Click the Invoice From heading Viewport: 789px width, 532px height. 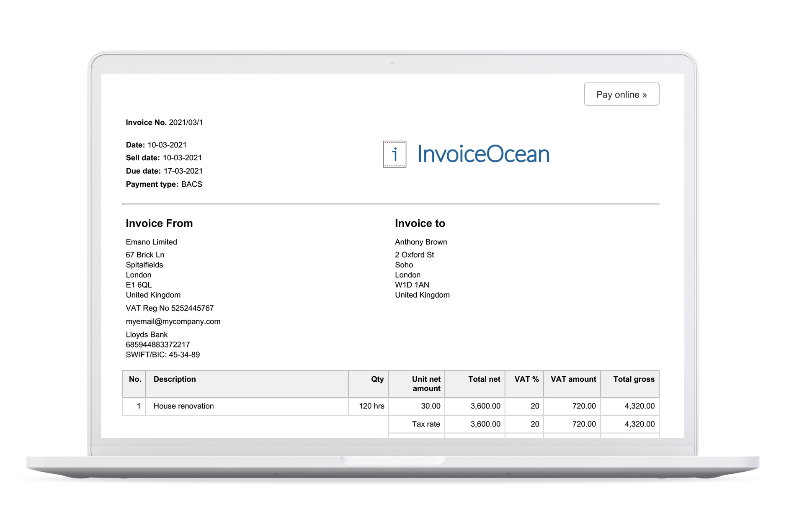(x=159, y=223)
